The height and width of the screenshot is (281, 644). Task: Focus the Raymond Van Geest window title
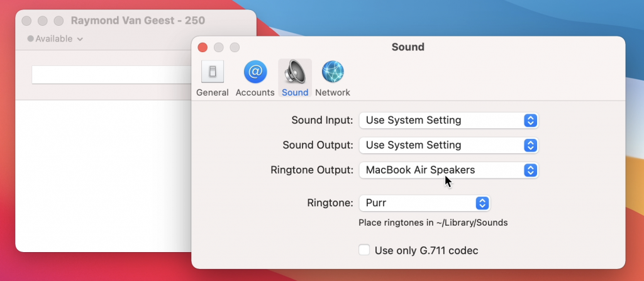pyautogui.click(x=137, y=21)
